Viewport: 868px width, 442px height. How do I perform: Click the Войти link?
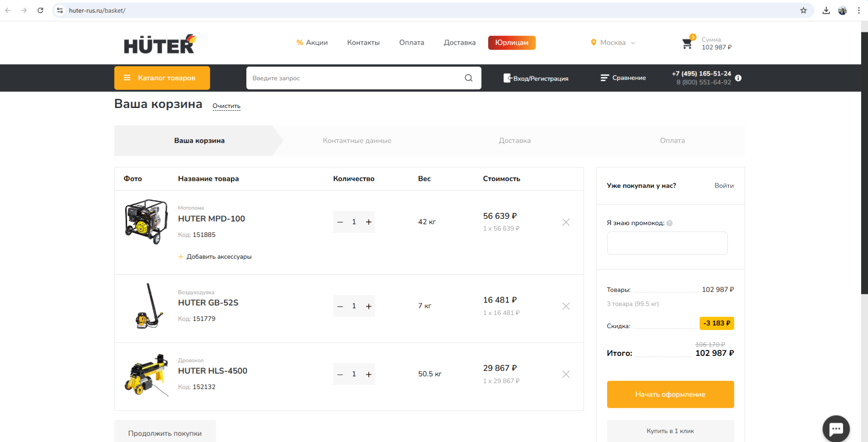click(724, 185)
